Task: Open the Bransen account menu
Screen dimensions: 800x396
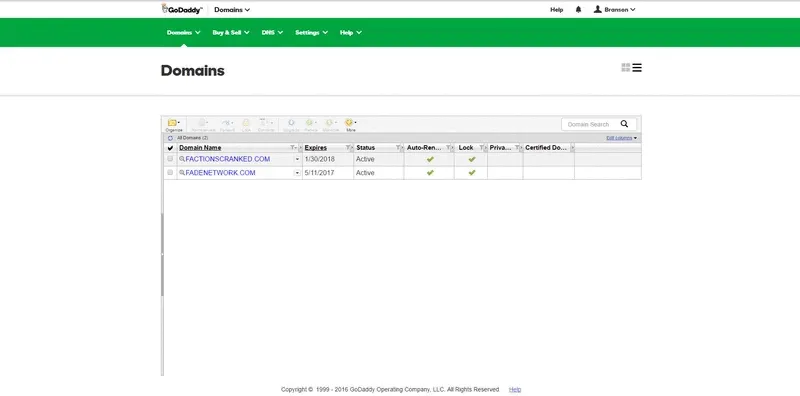Action: pyautogui.click(x=614, y=9)
